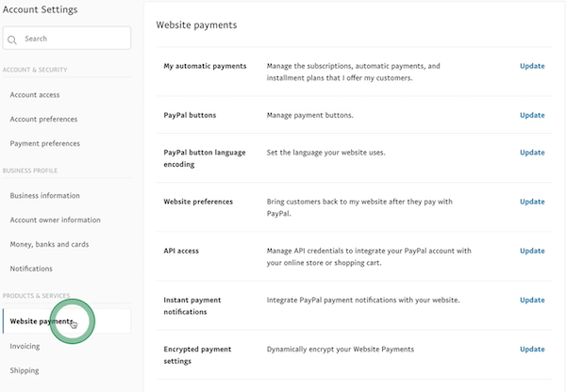Select Business information in sidebar
This screenshot has width=566, height=392.
coord(44,195)
